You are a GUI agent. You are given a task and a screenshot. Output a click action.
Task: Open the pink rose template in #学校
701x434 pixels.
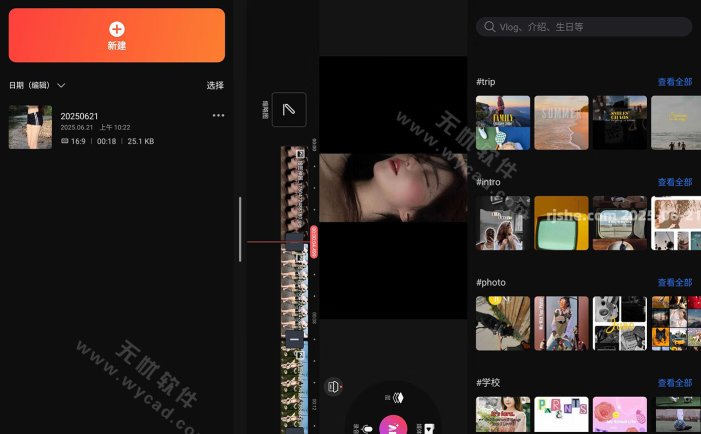point(620,414)
